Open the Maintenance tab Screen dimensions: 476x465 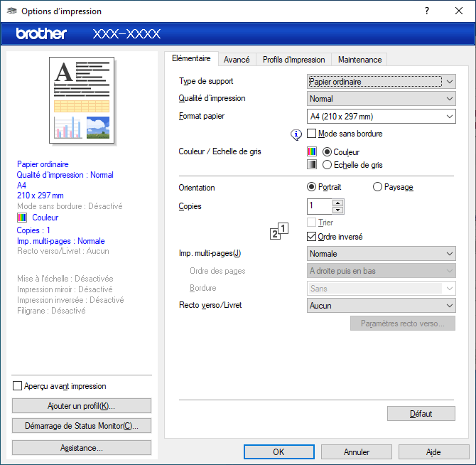tap(359, 60)
